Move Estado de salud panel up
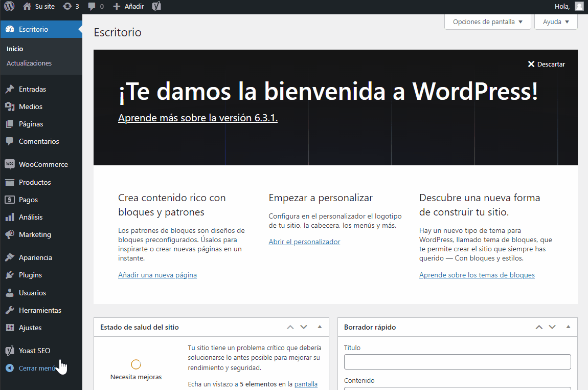Image resolution: width=588 pixels, height=390 pixels. (290, 328)
